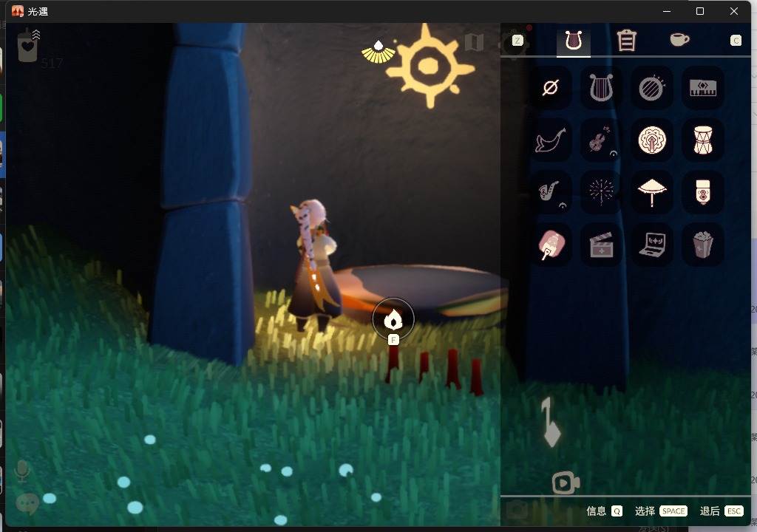Pick the movie clapperboard prop
This screenshot has height=532, width=757.
(601, 245)
